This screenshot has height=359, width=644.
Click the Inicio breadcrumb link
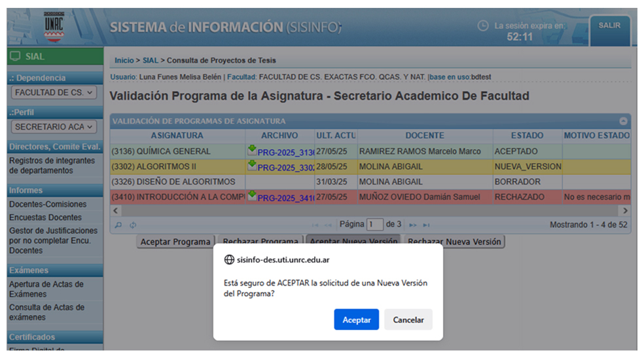(x=124, y=60)
